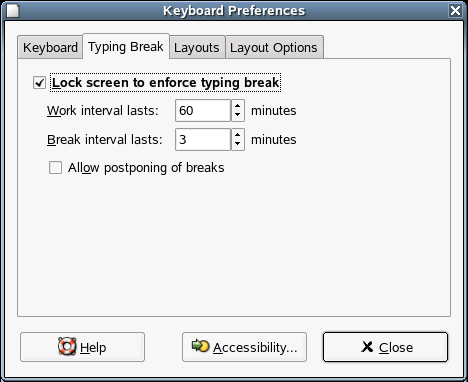Click the X icon on Close button
The width and height of the screenshot is (468, 382).
point(367,347)
